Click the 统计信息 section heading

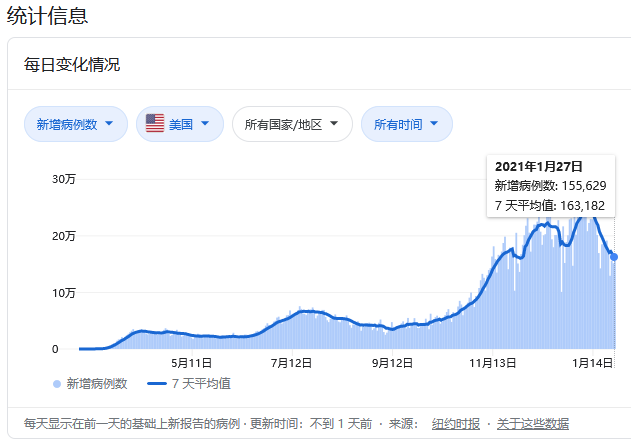46,15
